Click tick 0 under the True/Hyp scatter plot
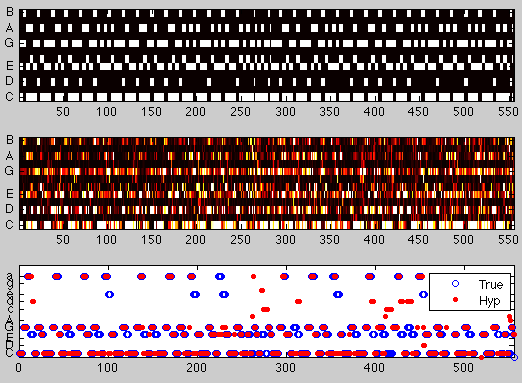This screenshot has width=522, height=383. click(18, 368)
